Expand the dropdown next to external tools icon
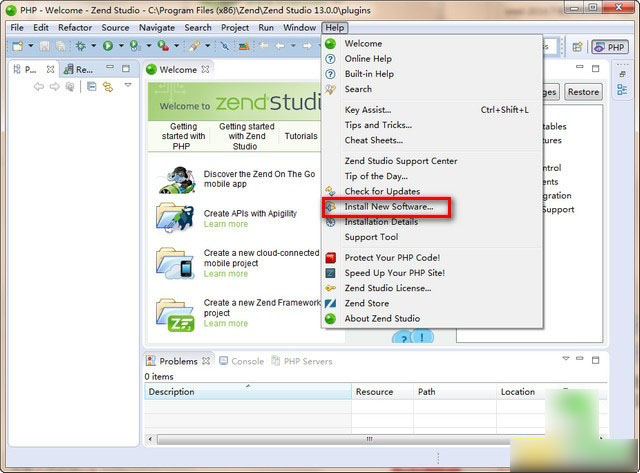Viewport: 640px width, 473px height. click(176, 46)
